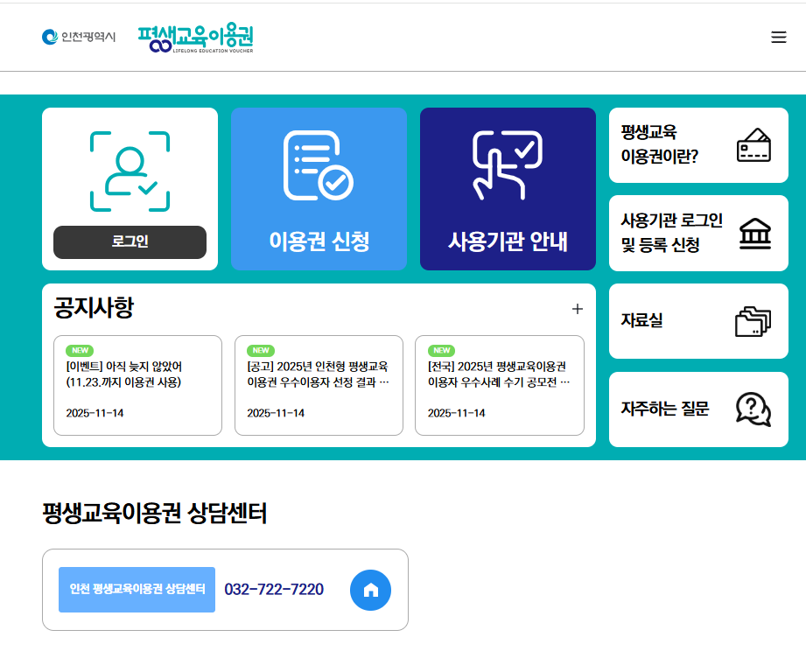The image size is (806, 672).
Task: Click the 인천 평생교육이용권 상담센터 button
Action: coord(137,590)
